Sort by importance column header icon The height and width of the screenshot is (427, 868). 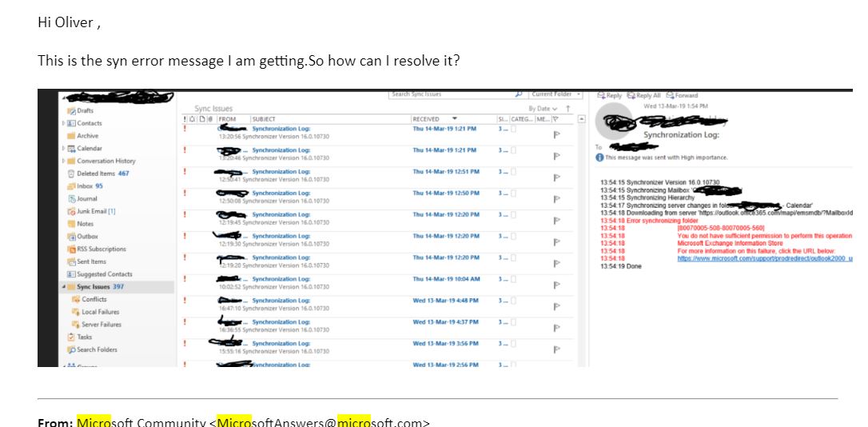click(185, 119)
